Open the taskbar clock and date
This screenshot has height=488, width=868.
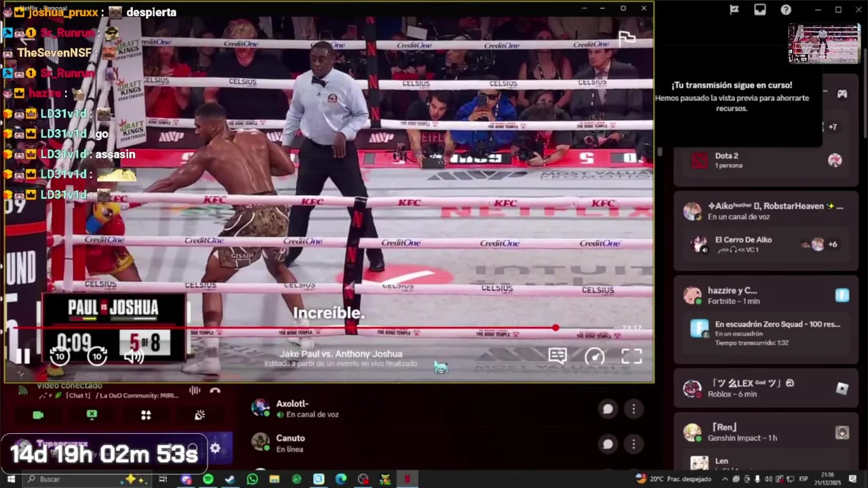tap(827, 479)
